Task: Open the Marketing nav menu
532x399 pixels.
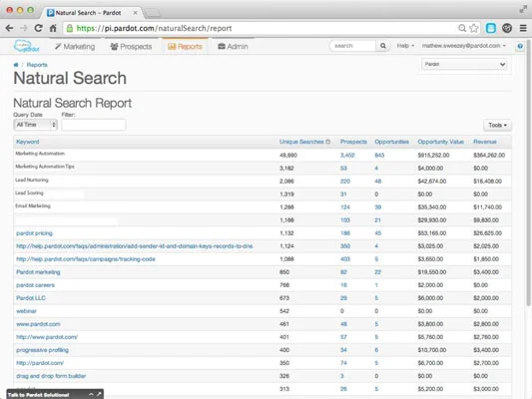Action: tap(75, 47)
